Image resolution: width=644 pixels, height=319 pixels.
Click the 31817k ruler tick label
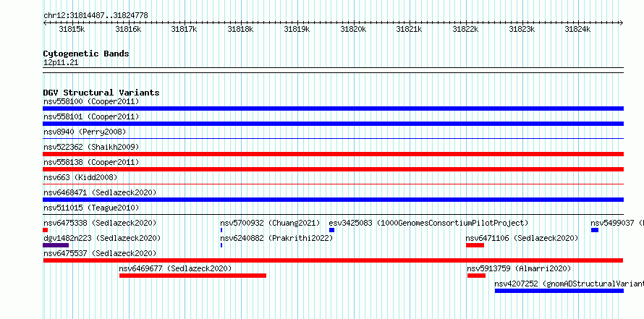184,29
